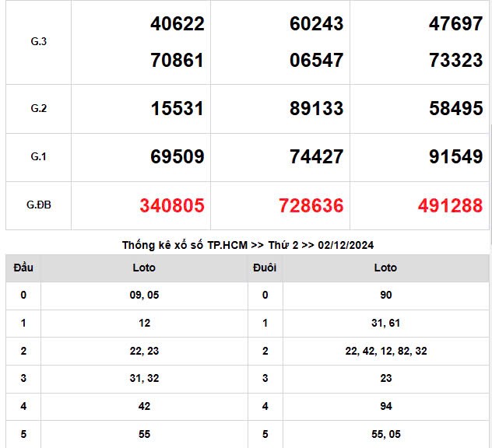The image size is (492, 448).
Task: Select G.1 number 91549
Action: click(x=456, y=157)
